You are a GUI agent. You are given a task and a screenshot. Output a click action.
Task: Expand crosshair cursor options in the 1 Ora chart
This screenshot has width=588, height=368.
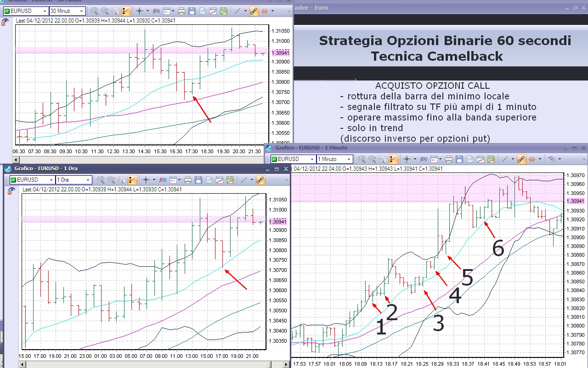pos(153,180)
